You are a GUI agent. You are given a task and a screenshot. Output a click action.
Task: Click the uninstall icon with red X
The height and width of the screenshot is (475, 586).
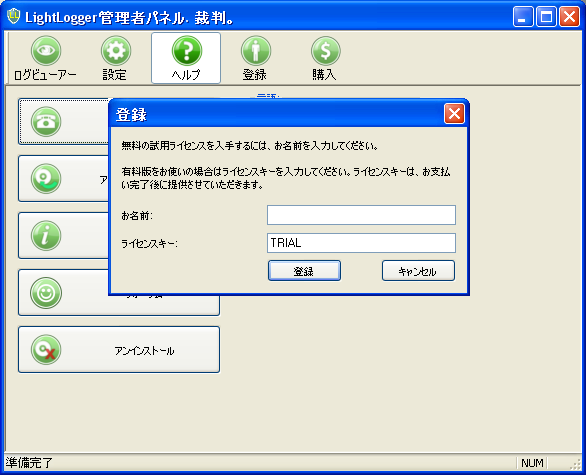point(46,350)
